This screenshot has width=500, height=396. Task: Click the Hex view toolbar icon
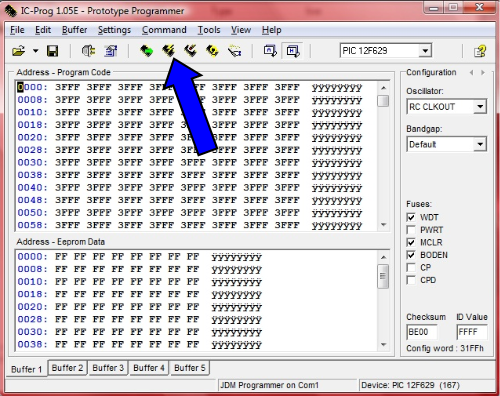click(x=293, y=51)
